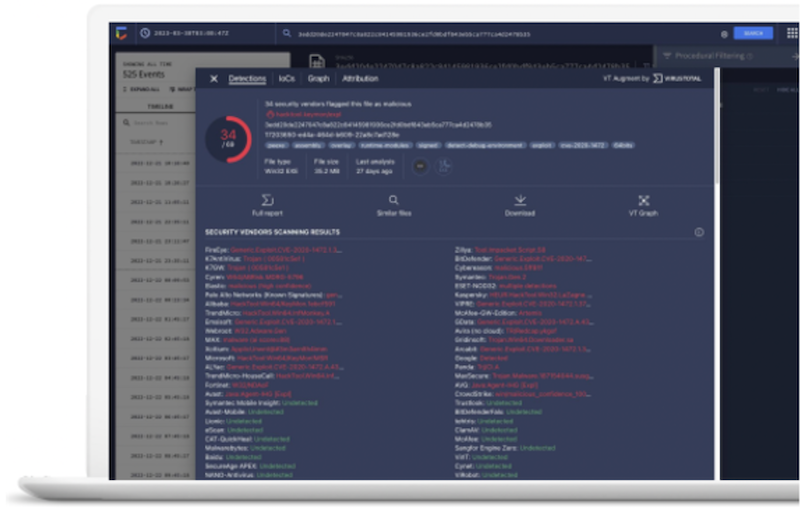Click the Sangfor Engine Zero Undetected row
Screen dimensions: 800x511
[505, 448]
